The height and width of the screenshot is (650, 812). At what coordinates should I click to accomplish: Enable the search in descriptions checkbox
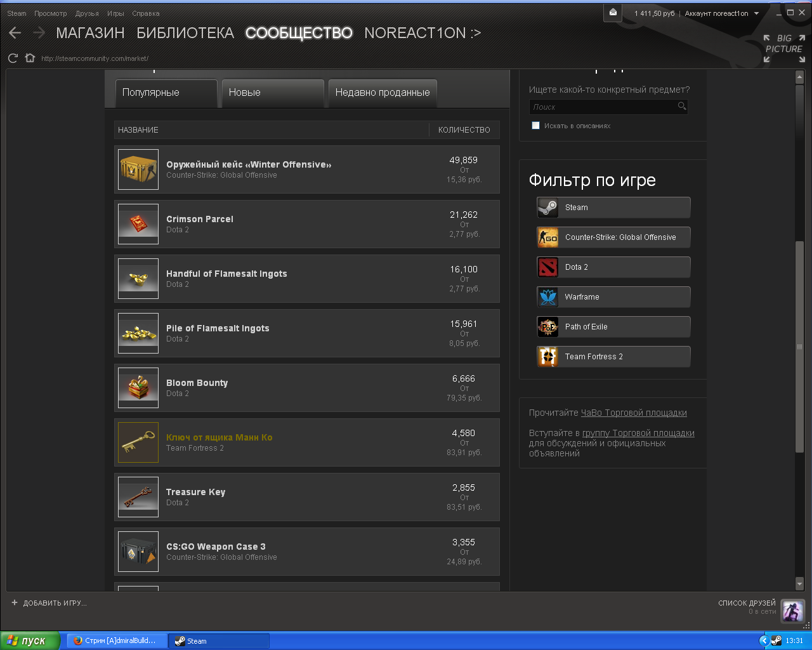click(x=535, y=126)
